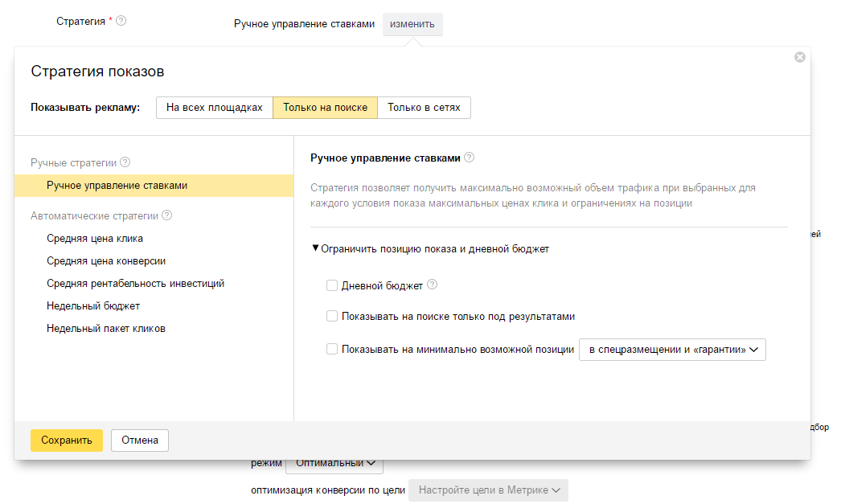Open the спецразмещении и «гарантии» dropdown

coord(672,350)
